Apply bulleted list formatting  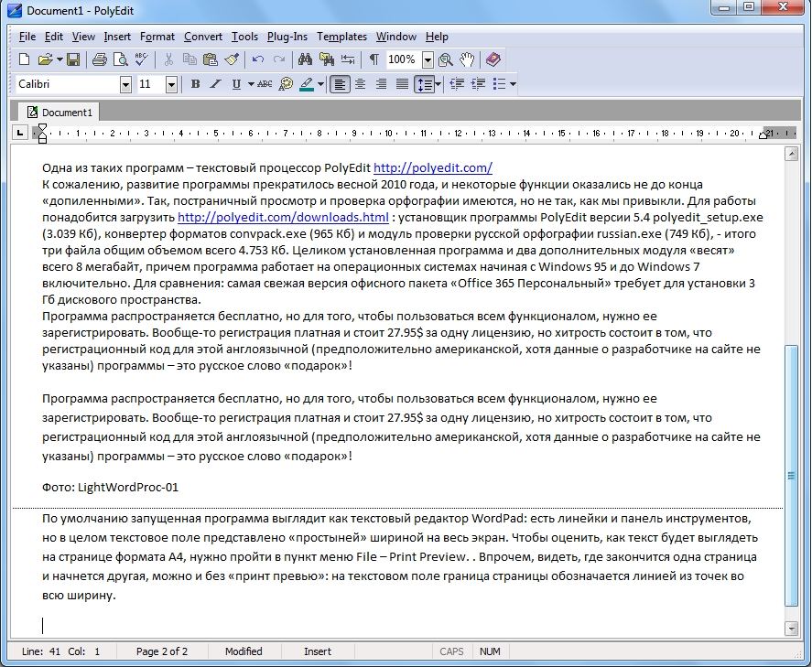pos(499,84)
